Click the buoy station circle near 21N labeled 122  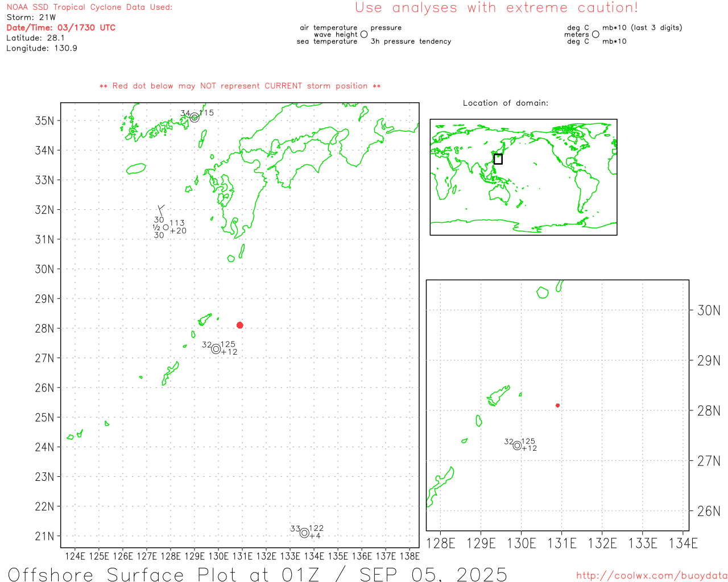(304, 533)
